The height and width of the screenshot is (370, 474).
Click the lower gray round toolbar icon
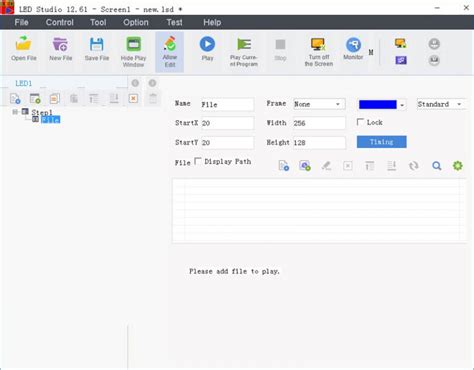coord(434,60)
